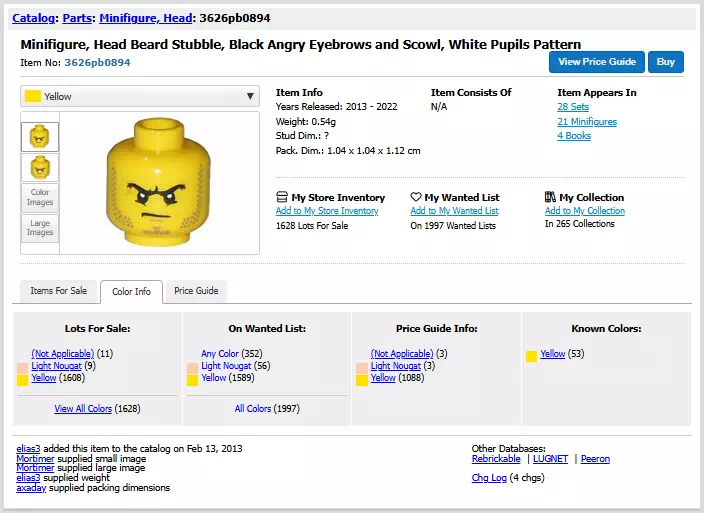Image resolution: width=704 pixels, height=513 pixels.
Task: Open the Chg Log link
Action: (489, 478)
